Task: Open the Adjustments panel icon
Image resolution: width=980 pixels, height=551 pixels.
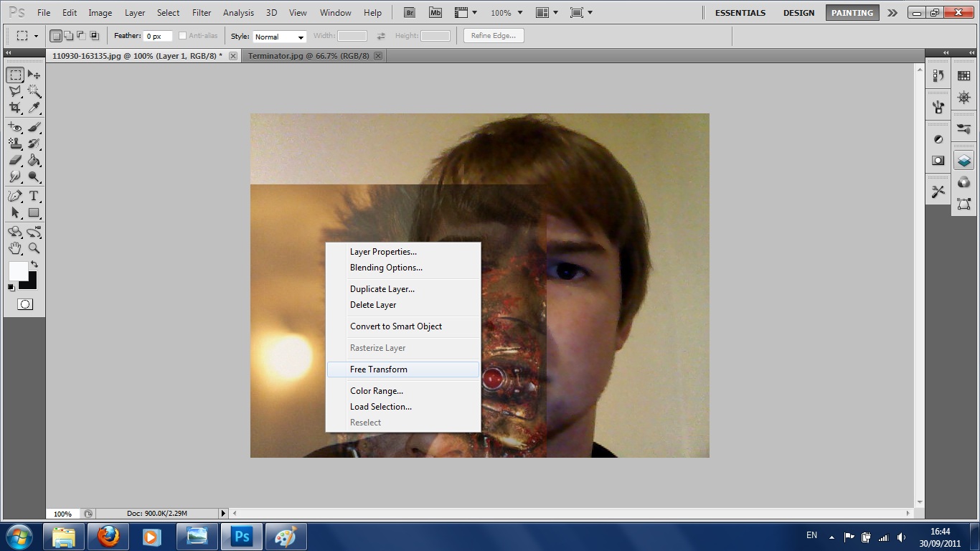Action: point(938,139)
